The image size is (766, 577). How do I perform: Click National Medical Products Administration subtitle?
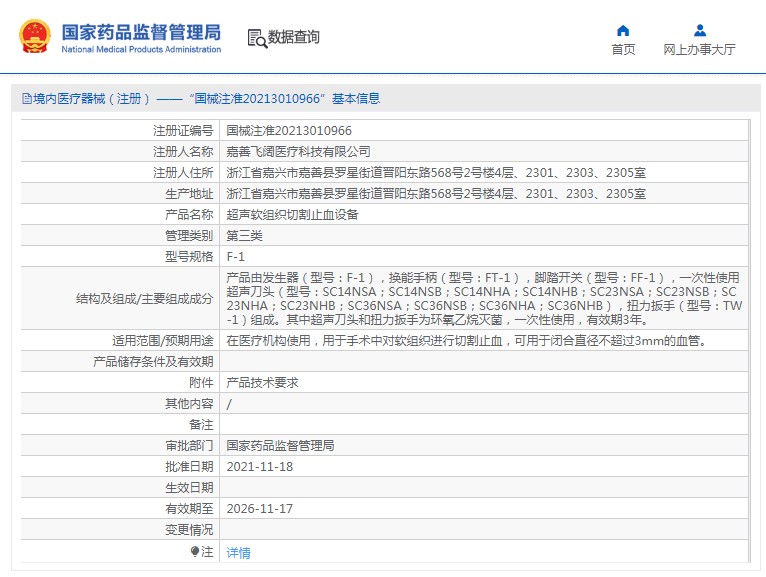click(x=141, y=49)
